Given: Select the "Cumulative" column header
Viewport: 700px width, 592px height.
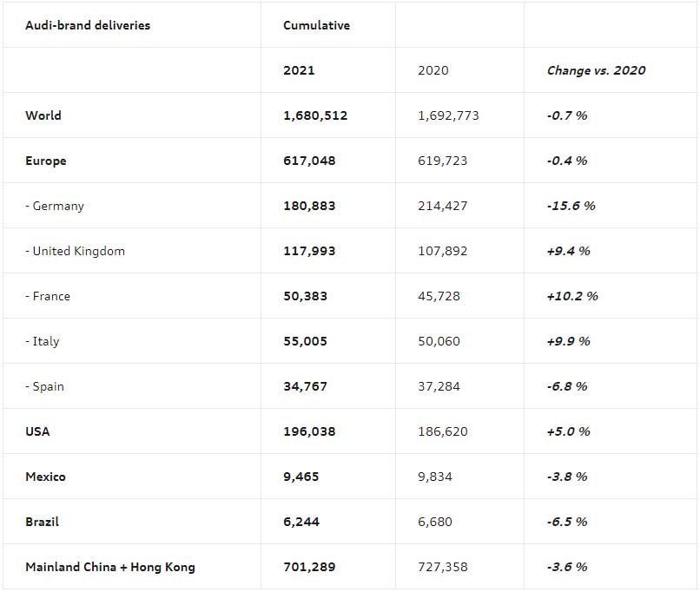Looking at the screenshot, I should coord(316,25).
